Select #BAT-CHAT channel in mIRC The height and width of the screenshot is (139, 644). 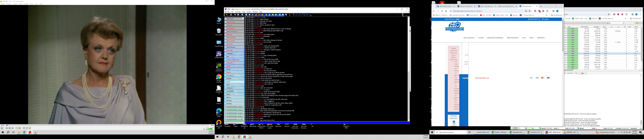click(x=234, y=19)
